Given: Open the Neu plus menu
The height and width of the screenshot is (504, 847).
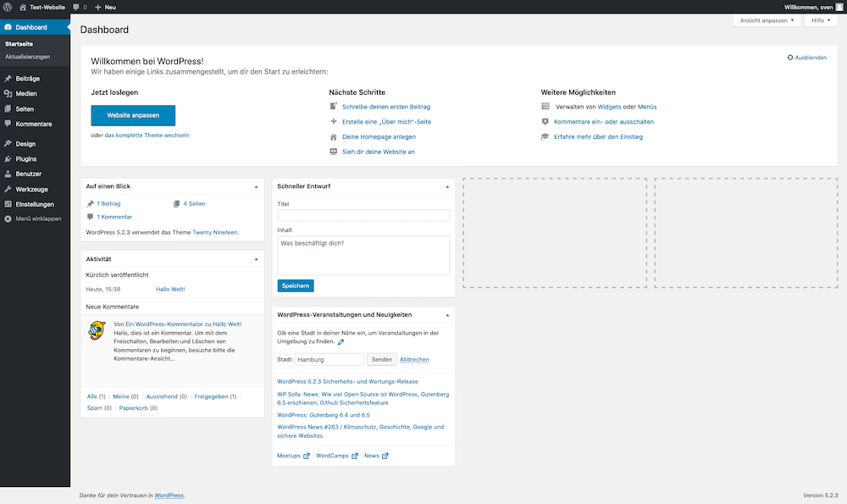Looking at the screenshot, I should [x=105, y=7].
